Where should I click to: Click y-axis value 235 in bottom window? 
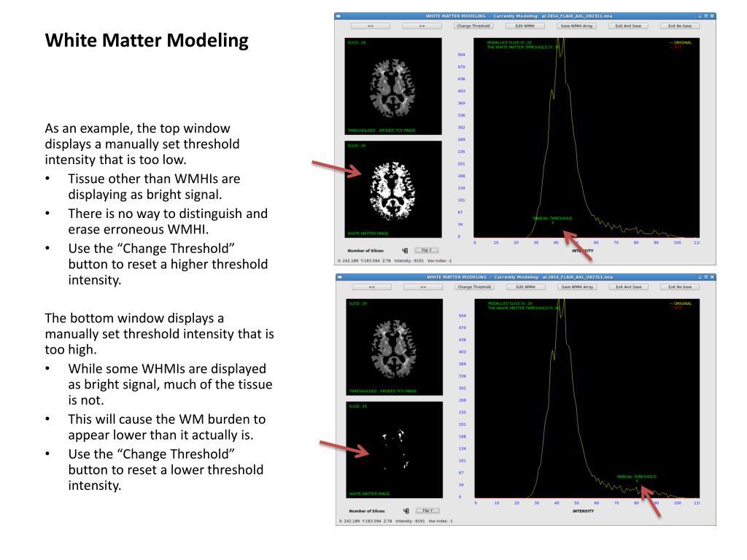pos(462,413)
